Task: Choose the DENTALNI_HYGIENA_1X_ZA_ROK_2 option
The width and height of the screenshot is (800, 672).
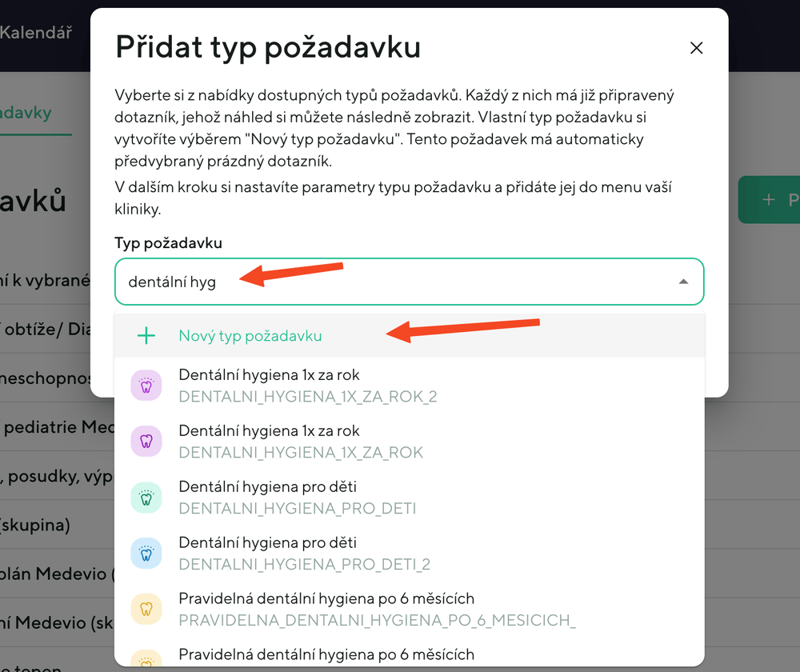Action: coord(308,386)
